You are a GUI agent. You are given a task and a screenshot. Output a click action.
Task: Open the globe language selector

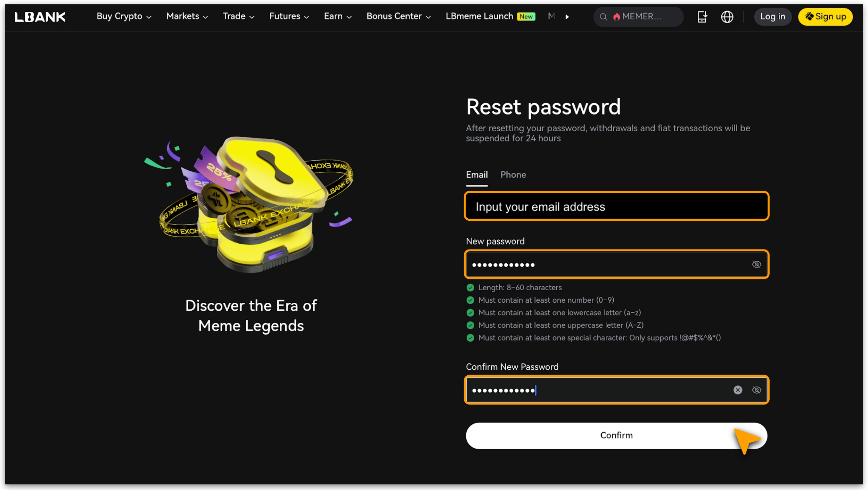[x=727, y=17]
